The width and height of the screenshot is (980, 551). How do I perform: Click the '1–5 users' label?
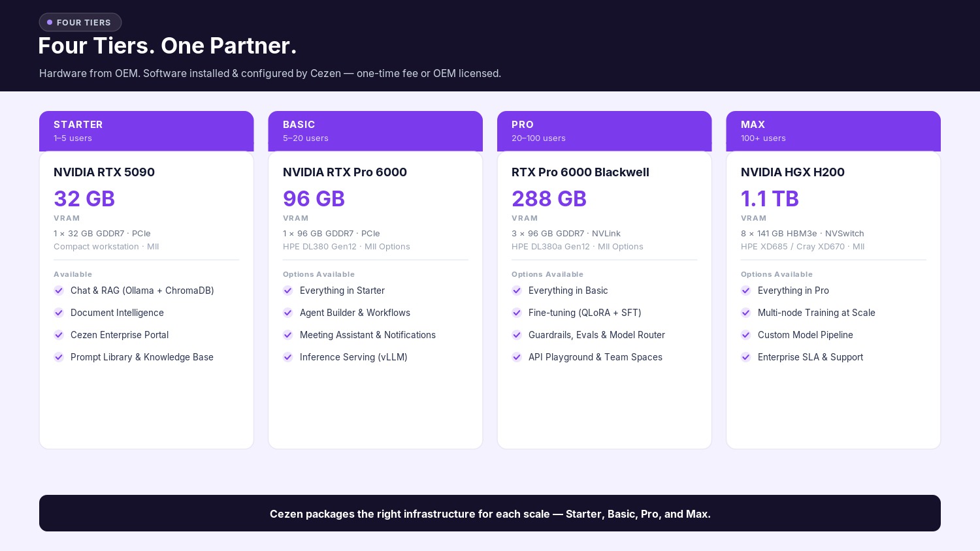pos(73,138)
